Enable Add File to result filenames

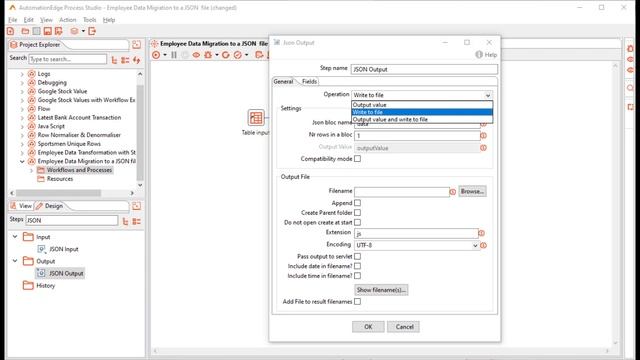click(358, 302)
